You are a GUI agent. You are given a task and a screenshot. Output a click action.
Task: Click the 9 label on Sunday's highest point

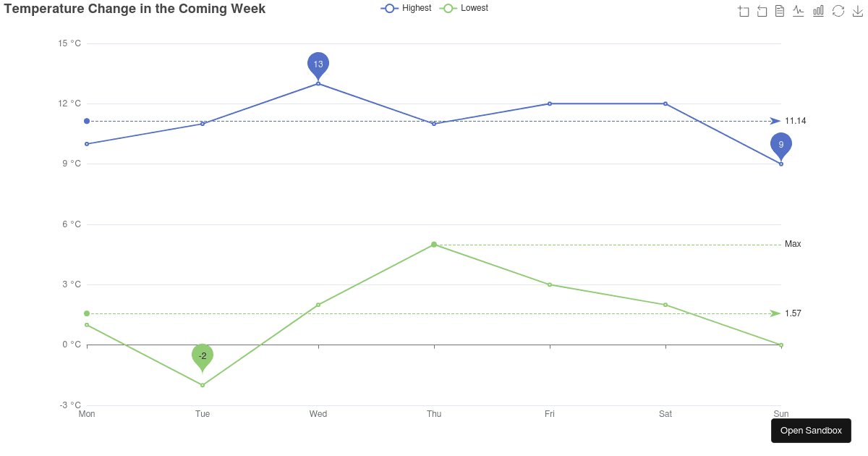point(781,144)
